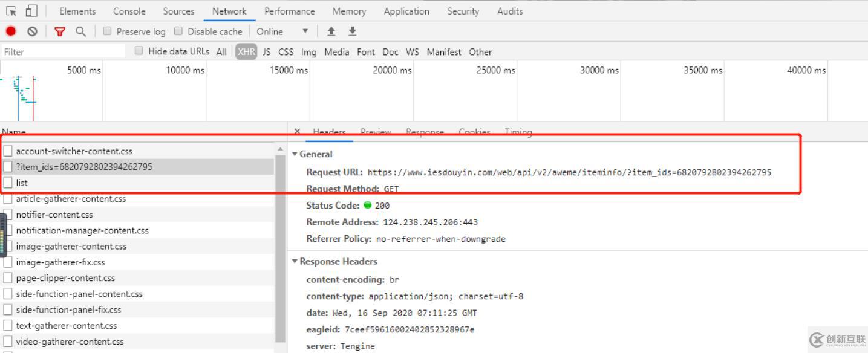
Task: Filter requests by Media
Action: pyautogui.click(x=336, y=52)
